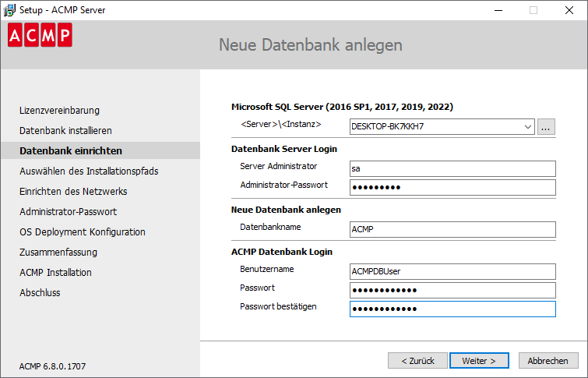
Task: Select Administrator-Passwort step in sidebar
Action: coord(69,212)
